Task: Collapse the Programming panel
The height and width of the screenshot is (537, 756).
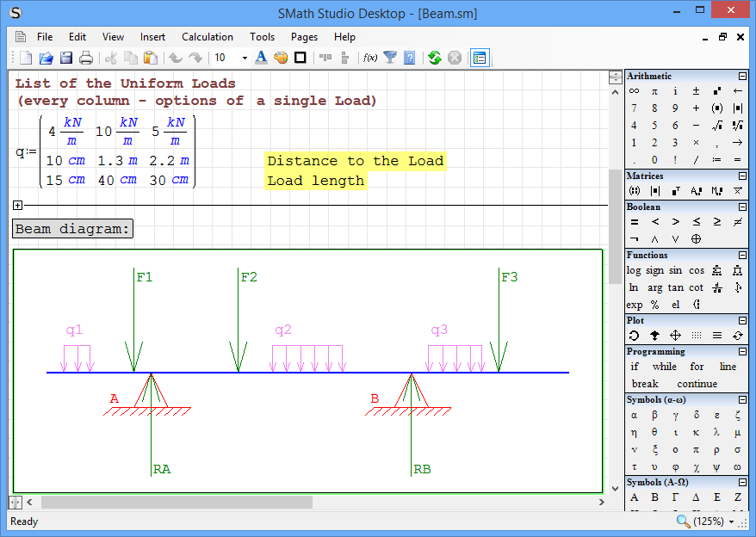Action: point(742,351)
